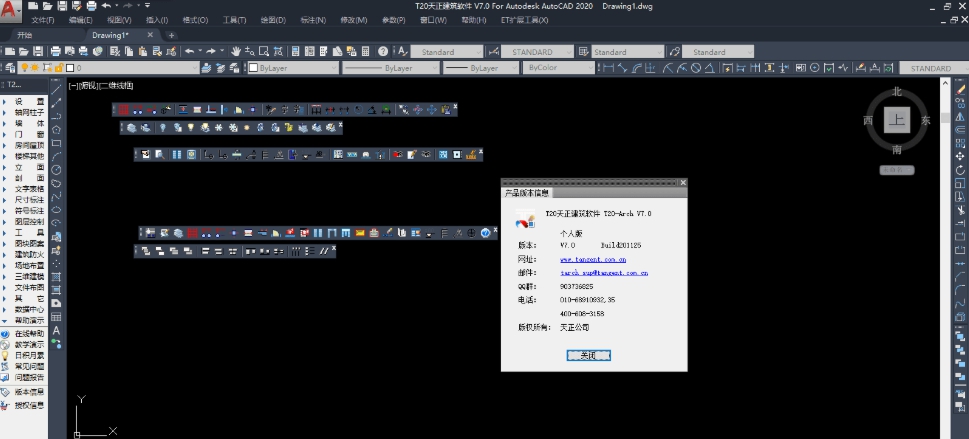Open the lineweight ByLayer dropdown

click(480, 68)
